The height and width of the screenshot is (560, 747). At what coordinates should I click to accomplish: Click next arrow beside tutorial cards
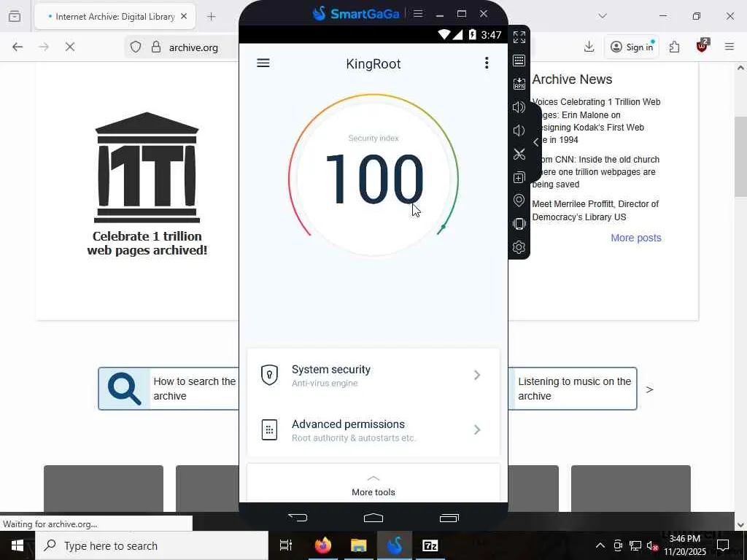tap(649, 389)
